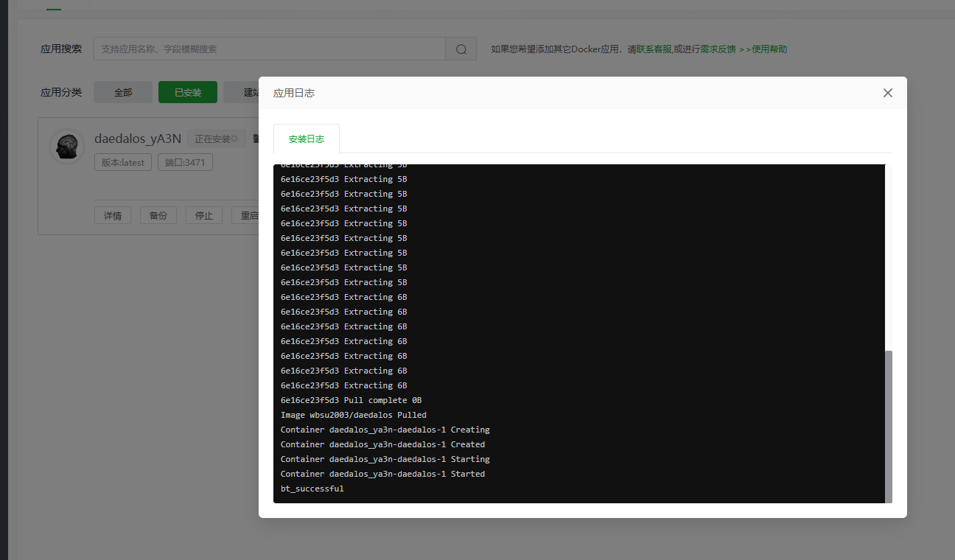The image size is (955, 560).
Task: Click the 版本:latest version tag
Action: point(123,162)
